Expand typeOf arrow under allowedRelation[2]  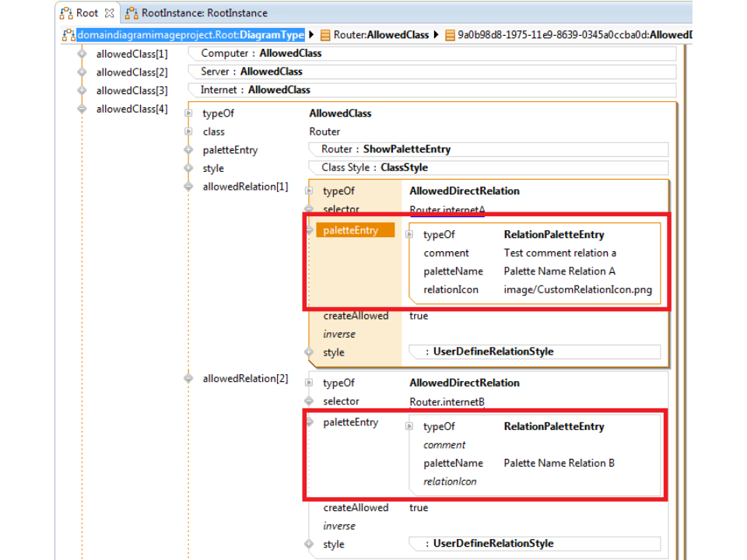point(309,383)
